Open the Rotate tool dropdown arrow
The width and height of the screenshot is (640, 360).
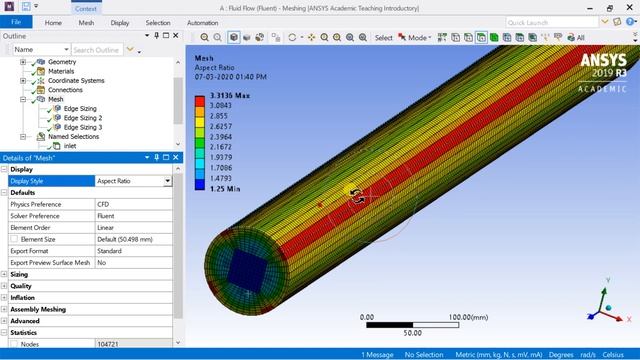tap(302, 38)
